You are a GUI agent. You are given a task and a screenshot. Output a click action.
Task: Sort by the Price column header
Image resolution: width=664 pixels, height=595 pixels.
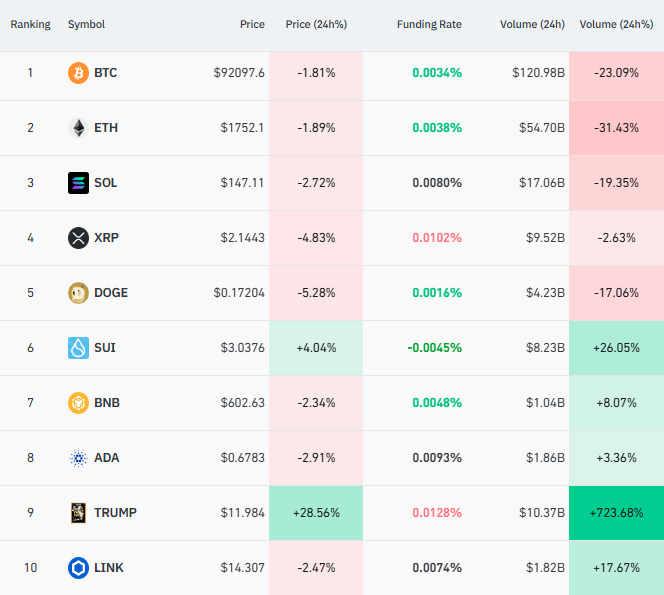(252, 24)
